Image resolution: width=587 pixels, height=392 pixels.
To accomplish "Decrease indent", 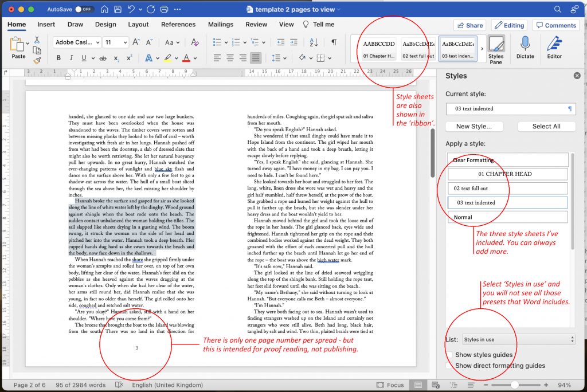I will 281,42.
